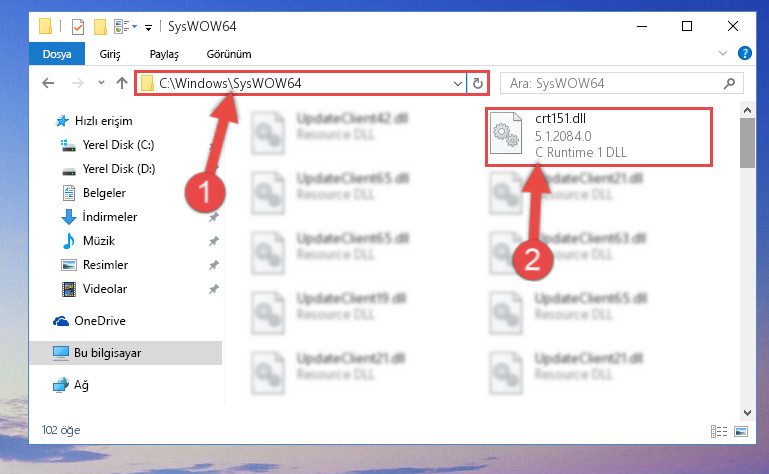
Task: Switch to details list view icon
Action: pos(719,431)
